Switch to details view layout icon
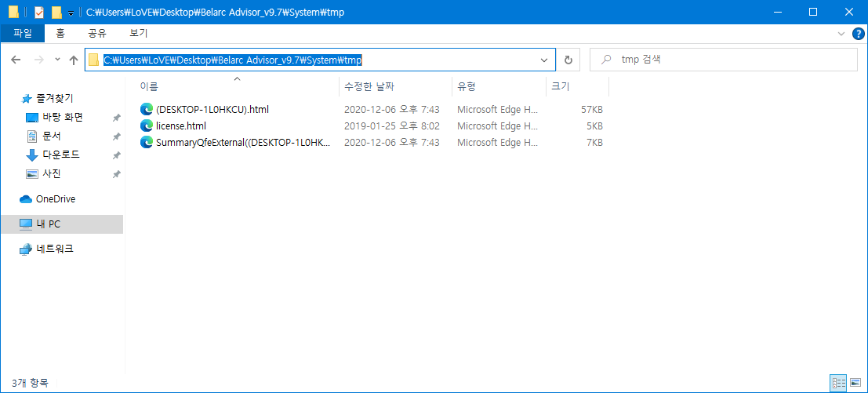 point(839,383)
